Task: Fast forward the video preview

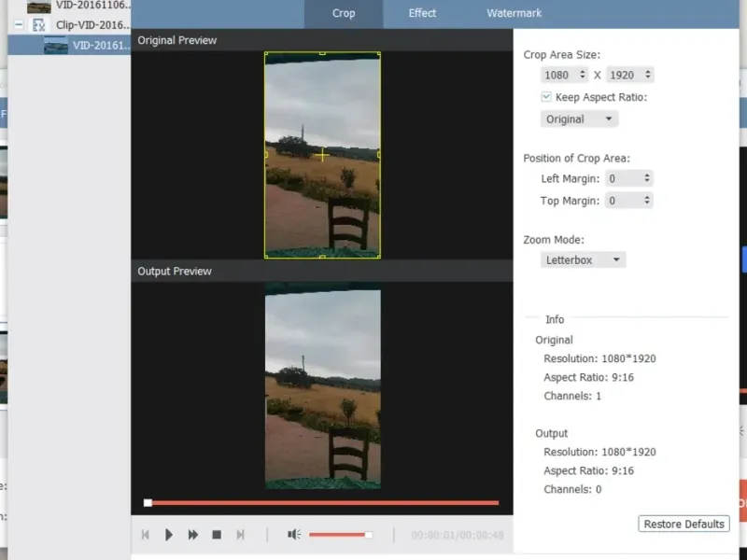Action: (193, 535)
